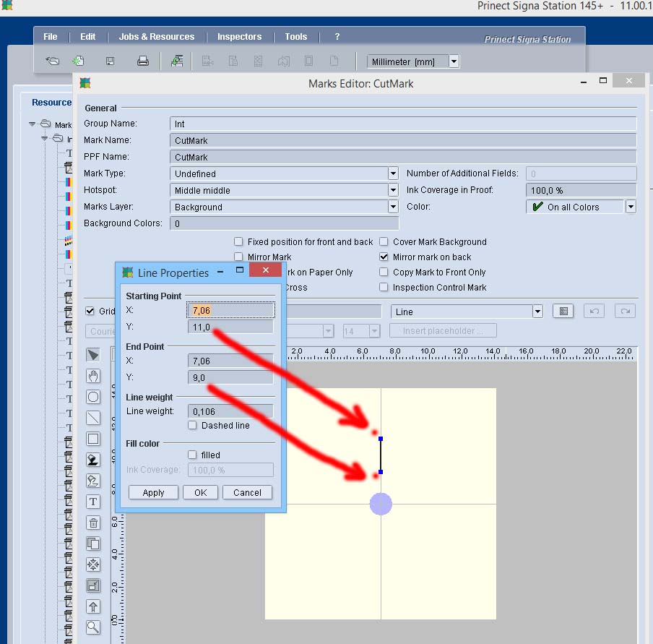Enable Copy Mark to Front Only
The height and width of the screenshot is (644, 653).
[384, 272]
